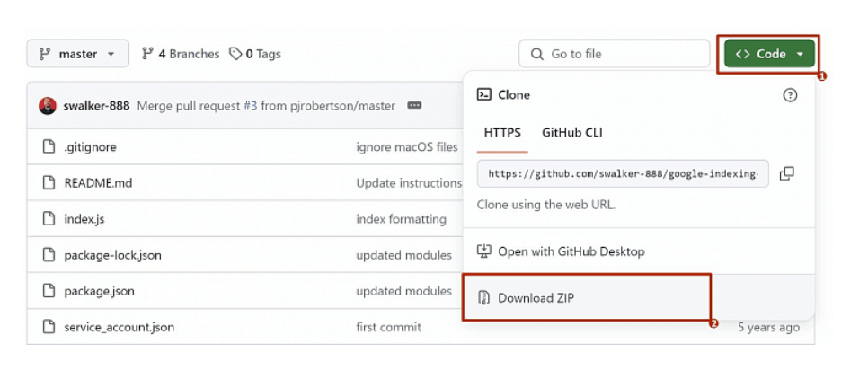The image size is (868, 370).
Task: Click the Tags icon
Action: click(235, 54)
